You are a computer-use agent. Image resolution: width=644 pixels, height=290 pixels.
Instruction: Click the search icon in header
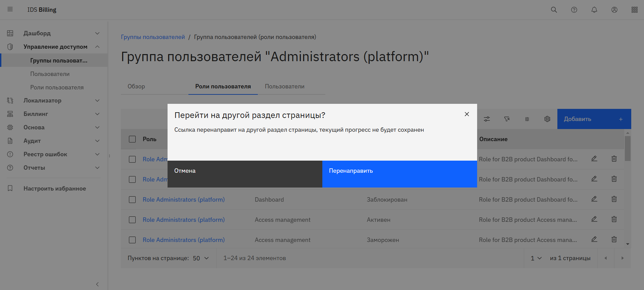click(554, 10)
